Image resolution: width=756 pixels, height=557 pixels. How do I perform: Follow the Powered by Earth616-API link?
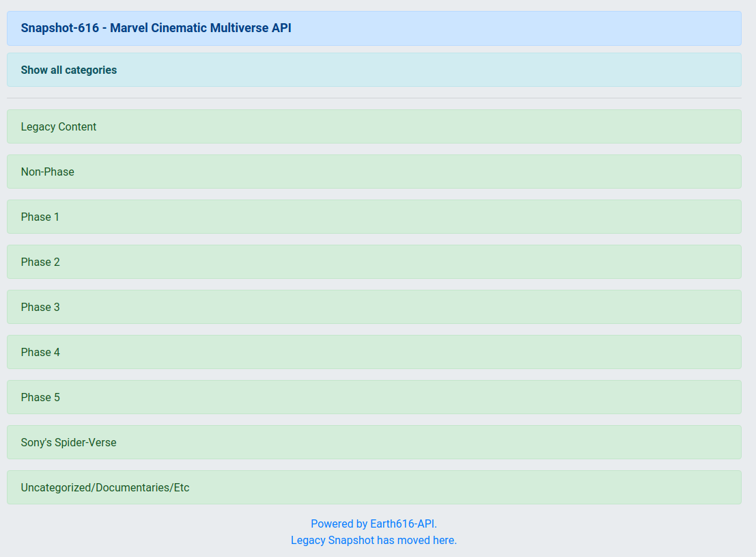click(x=374, y=524)
